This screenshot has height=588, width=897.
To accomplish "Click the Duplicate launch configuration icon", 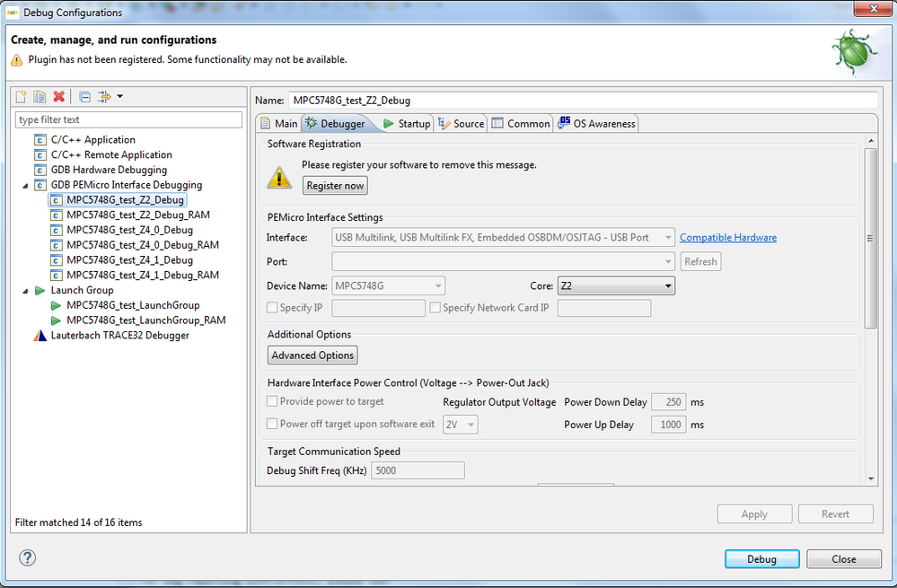I will (40, 97).
